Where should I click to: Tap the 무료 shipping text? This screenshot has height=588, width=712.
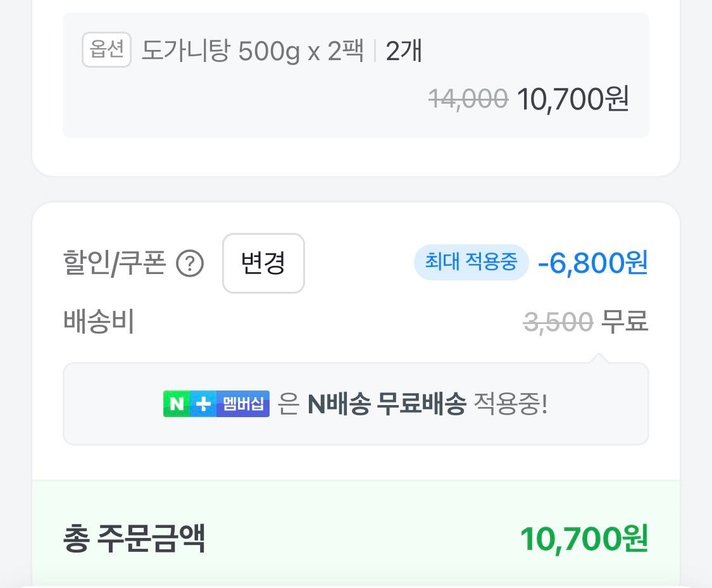coord(624,322)
